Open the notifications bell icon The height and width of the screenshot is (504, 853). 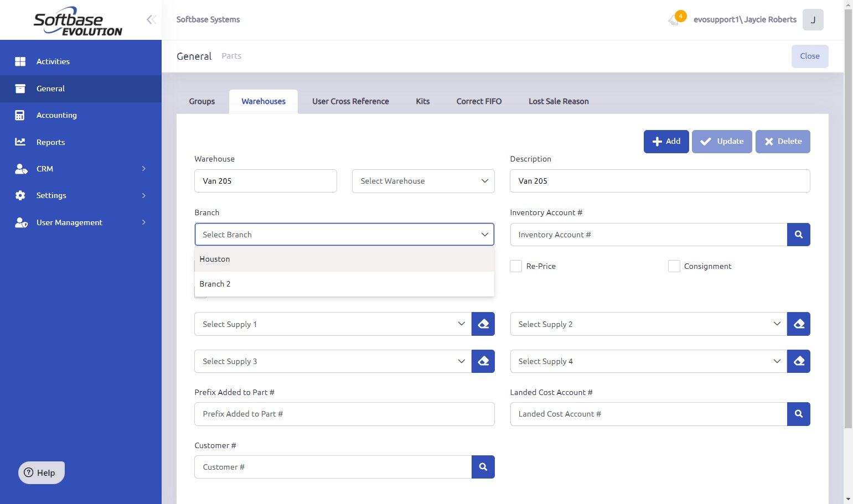(674, 20)
